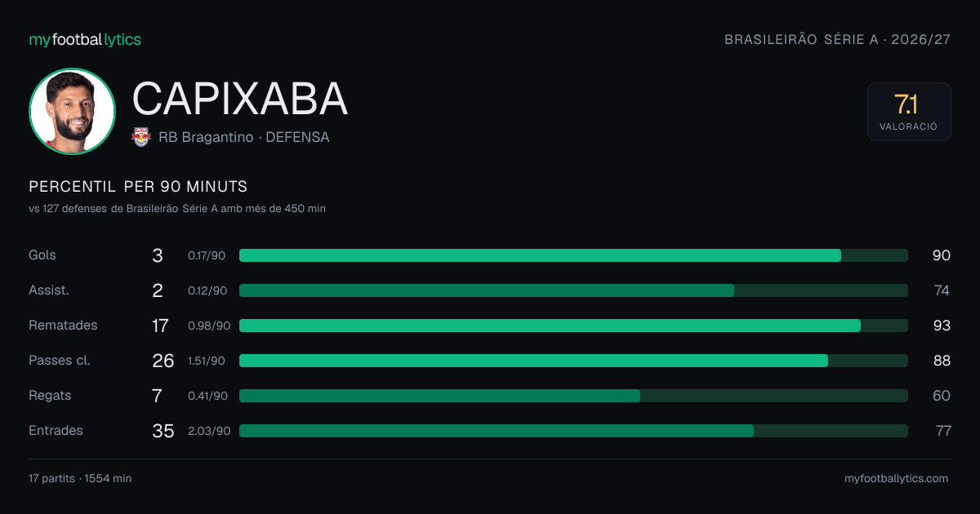Click the Gols percentile bar
Image resolution: width=980 pixels, height=514 pixels.
(573, 255)
